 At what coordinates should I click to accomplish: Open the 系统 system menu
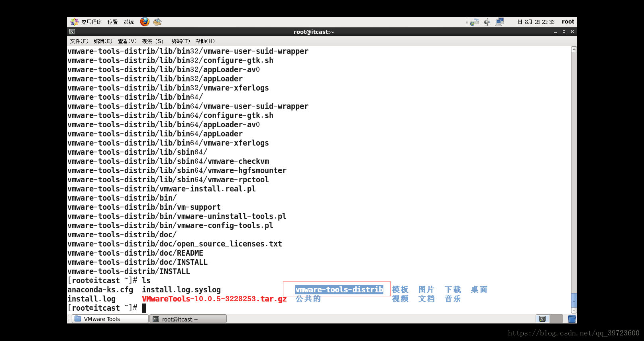tap(128, 22)
